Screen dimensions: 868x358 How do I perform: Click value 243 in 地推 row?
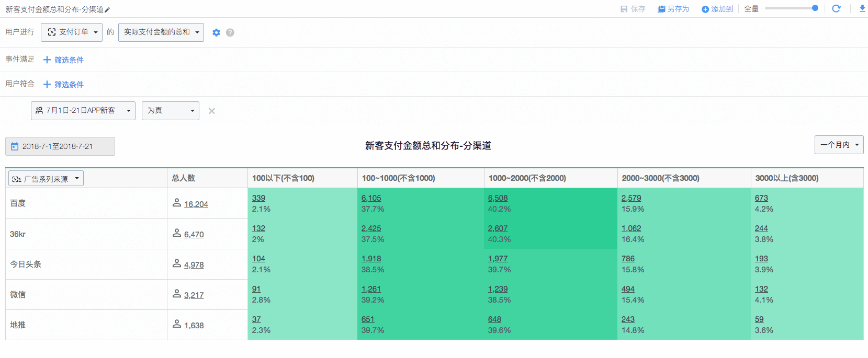(x=628, y=319)
